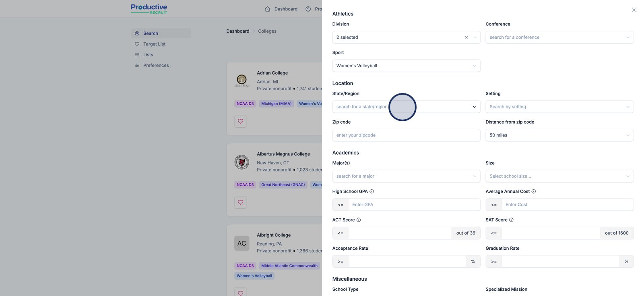Image resolution: width=644 pixels, height=296 pixels.
Task: Go to Preferences in the sidebar
Action: pyautogui.click(x=156, y=65)
